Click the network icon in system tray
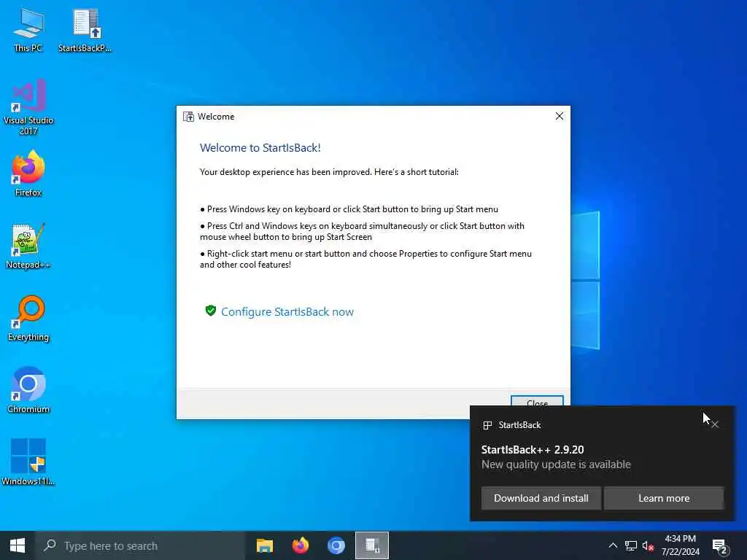The image size is (747, 560). pyautogui.click(x=631, y=545)
